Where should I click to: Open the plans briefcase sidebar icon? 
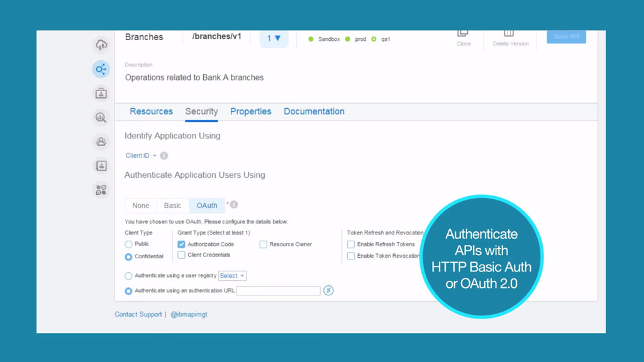tap(101, 94)
